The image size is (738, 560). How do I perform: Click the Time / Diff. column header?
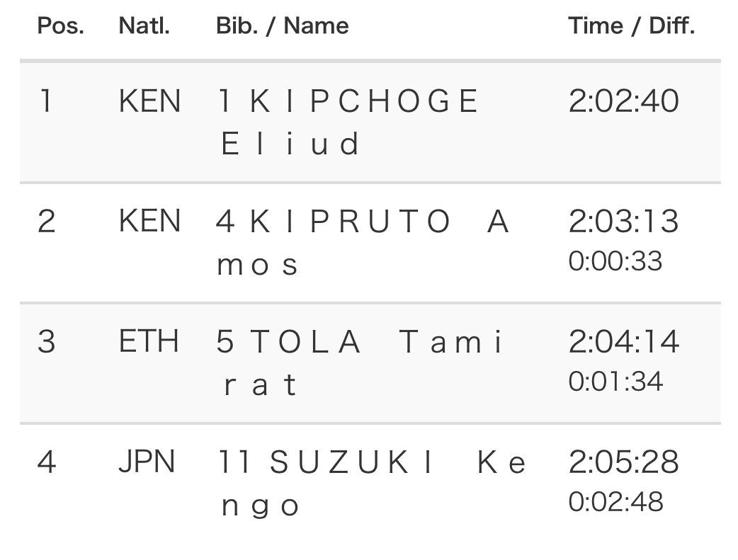[x=631, y=26]
